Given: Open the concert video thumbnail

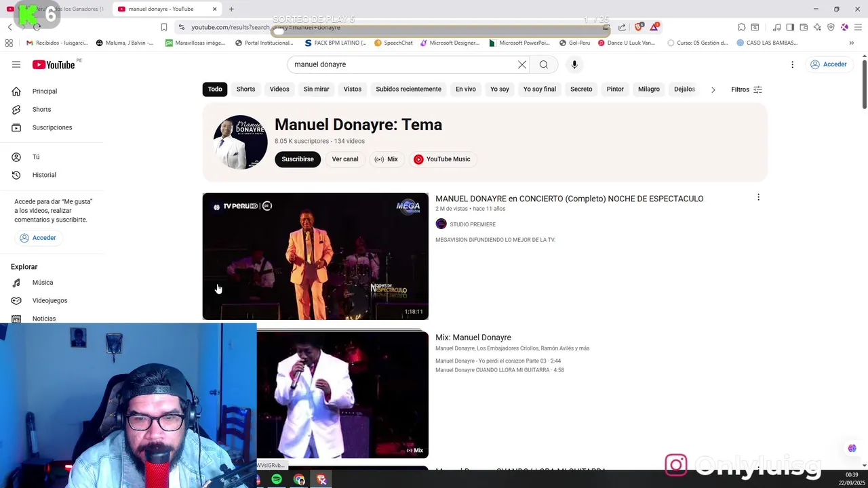Looking at the screenshot, I should click(x=315, y=256).
